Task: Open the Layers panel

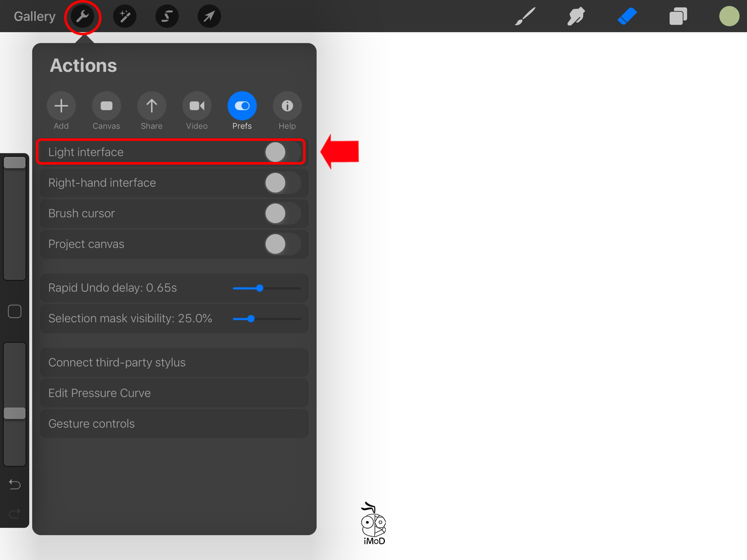Action: point(677,16)
